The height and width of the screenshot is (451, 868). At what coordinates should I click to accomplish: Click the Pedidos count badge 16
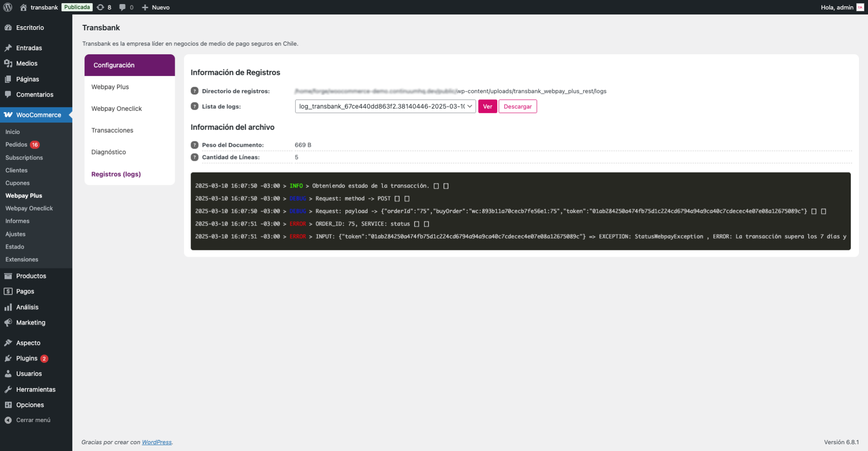coord(35,145)
